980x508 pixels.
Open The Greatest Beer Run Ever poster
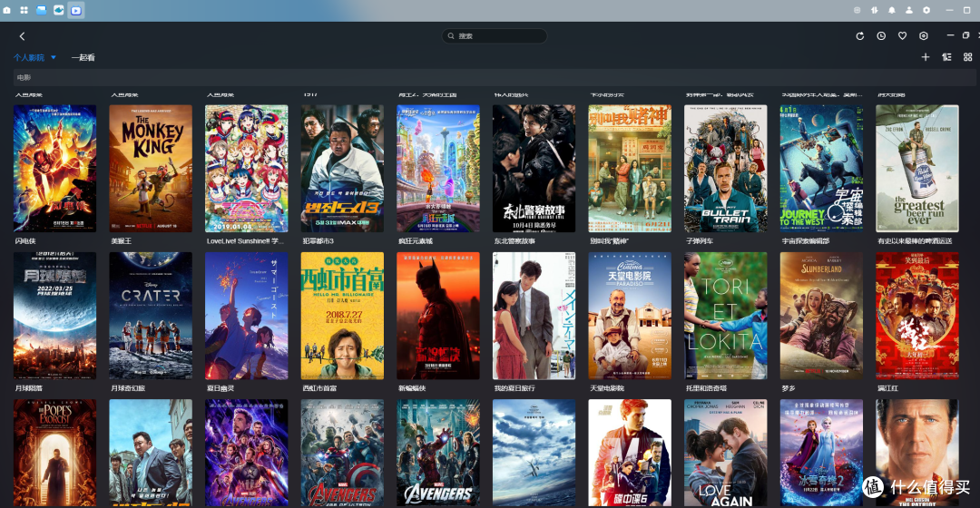pyautogui.click(x=917, y=169)
